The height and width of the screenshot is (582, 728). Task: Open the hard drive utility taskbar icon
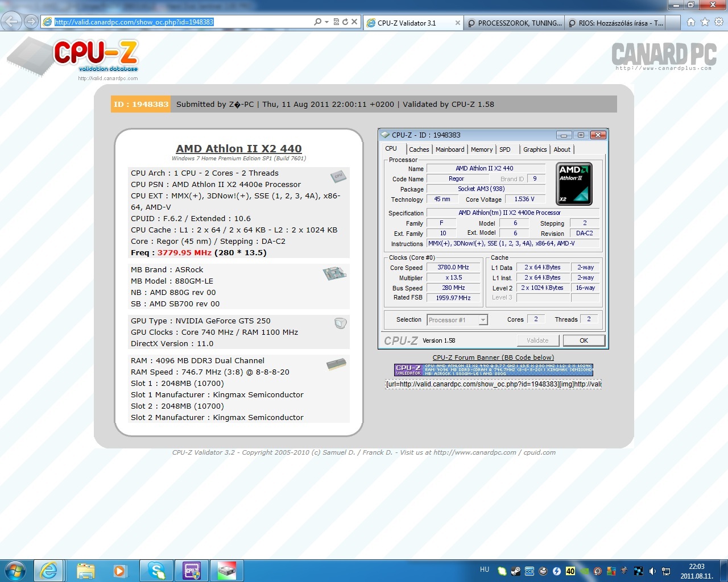pyautogui.click(x=227, y=570)
